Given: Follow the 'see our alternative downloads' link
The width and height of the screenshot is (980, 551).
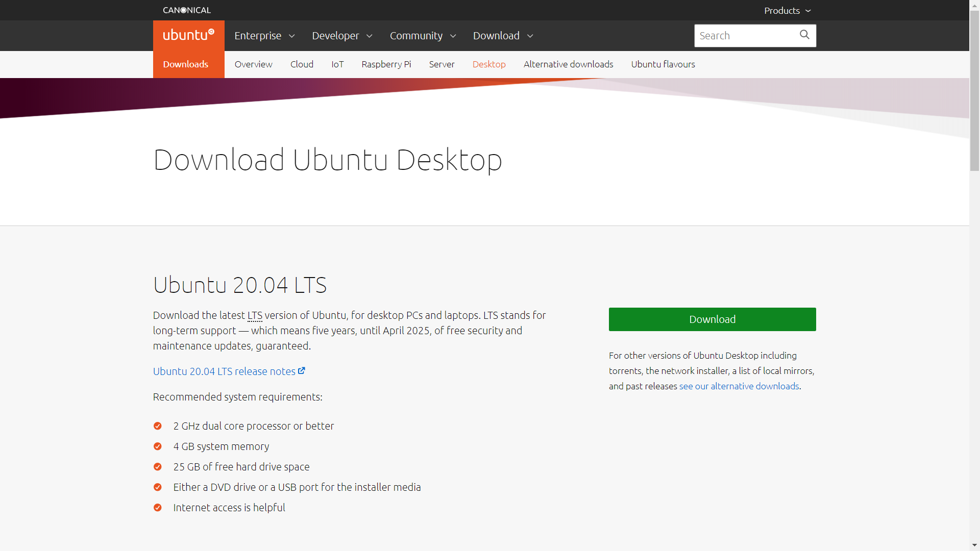Looking at the screenshot, I should (739, 386).
